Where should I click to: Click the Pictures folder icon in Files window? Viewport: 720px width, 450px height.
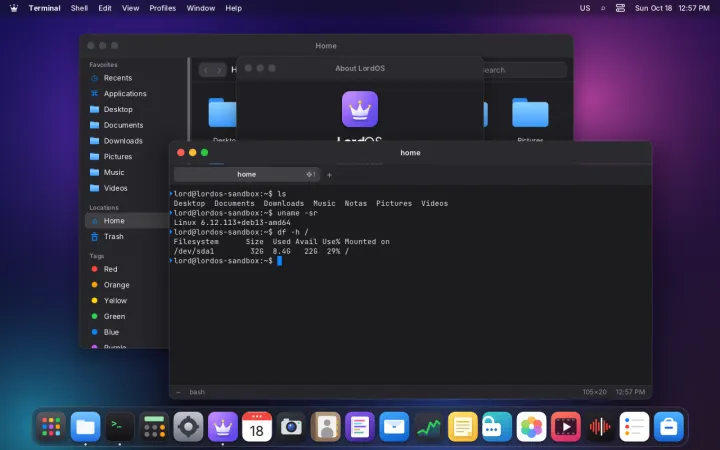pyautogui.click(x=530, y=112)
